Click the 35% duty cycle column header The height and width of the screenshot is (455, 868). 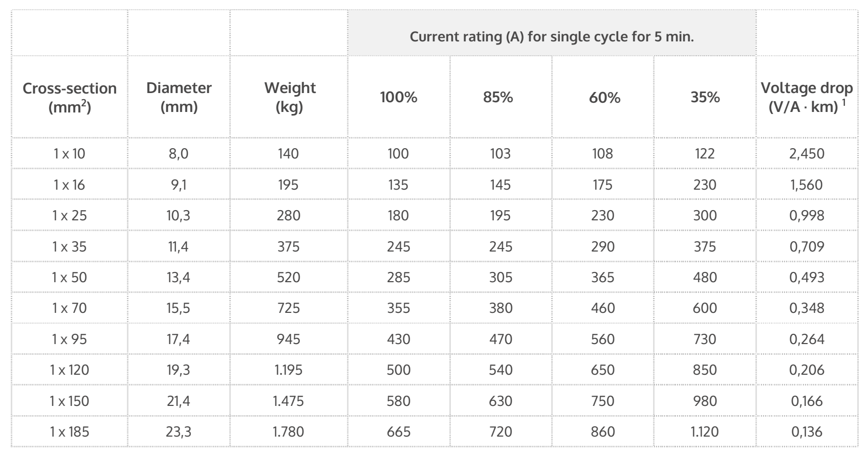tap(705, 97)
